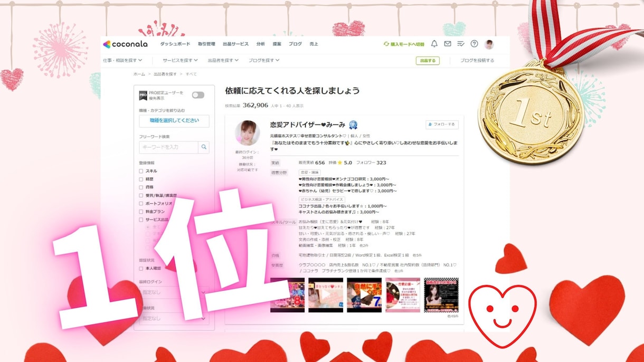Click the 362,906 search result count

coord(255,105)
